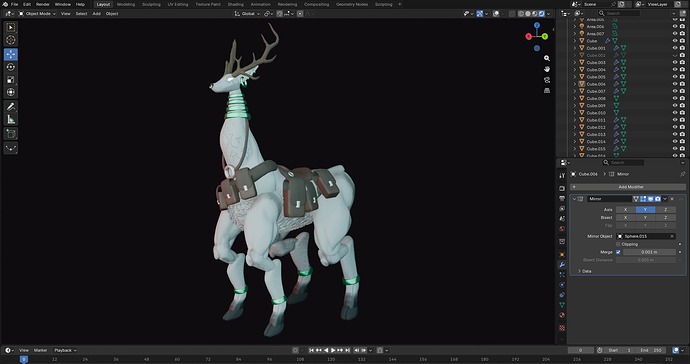690x364 pixels.
Task: Activate the Scale tool
Action: point(11,80)
